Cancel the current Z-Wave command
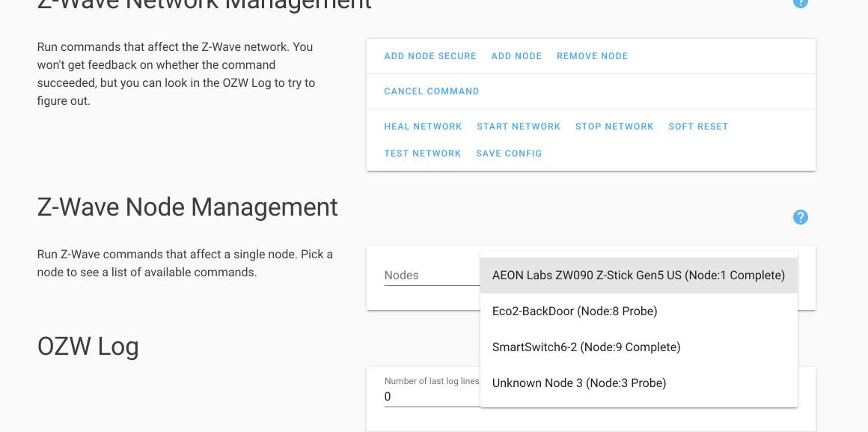The width and height of the screenshot is (868, 432). (x=432, y=91)
